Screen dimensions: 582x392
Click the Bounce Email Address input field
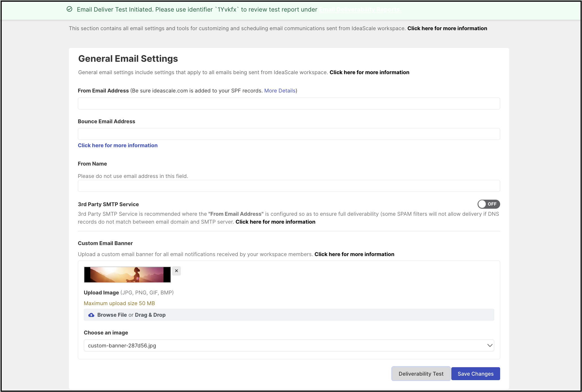289,134
